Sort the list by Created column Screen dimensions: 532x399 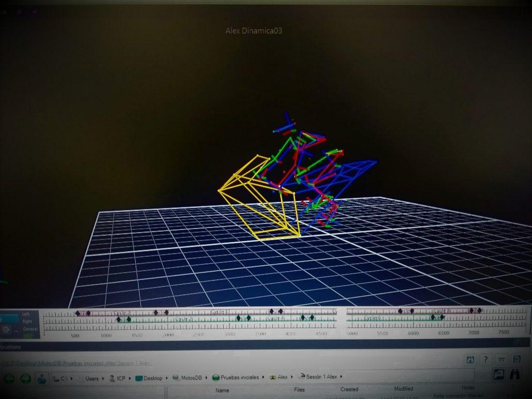[x=349, y=389]
